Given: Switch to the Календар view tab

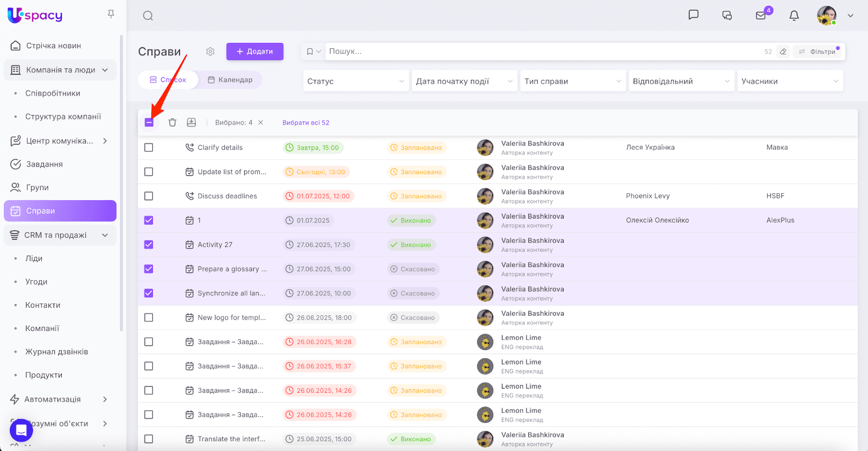Looking at the screenshot, I should click(x=230, y=80).
